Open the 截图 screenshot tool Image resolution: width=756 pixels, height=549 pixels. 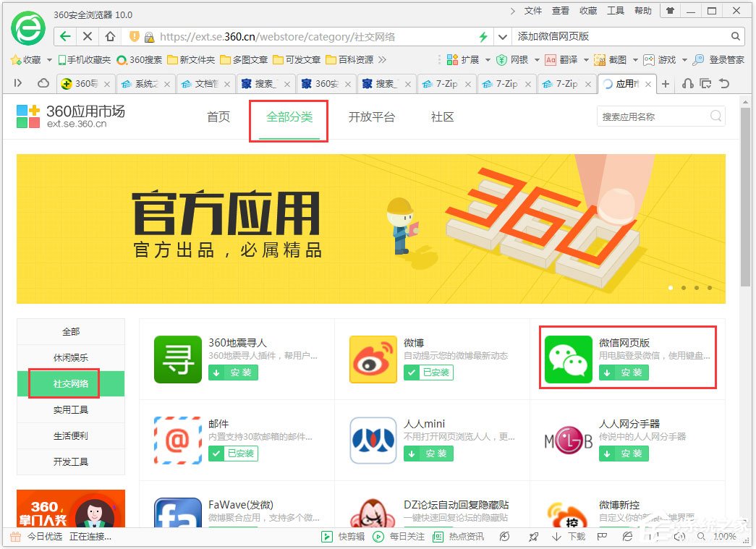619,59
